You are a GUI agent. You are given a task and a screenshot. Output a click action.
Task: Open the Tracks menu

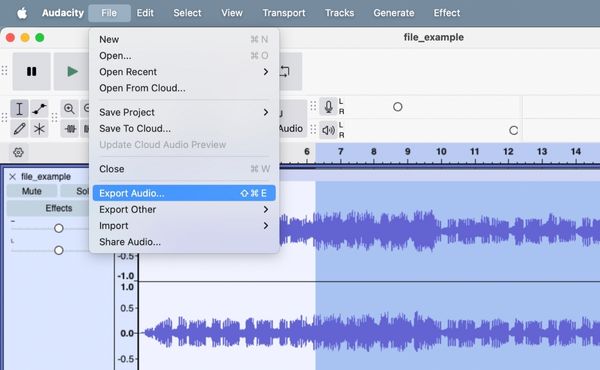coord(339,13)
